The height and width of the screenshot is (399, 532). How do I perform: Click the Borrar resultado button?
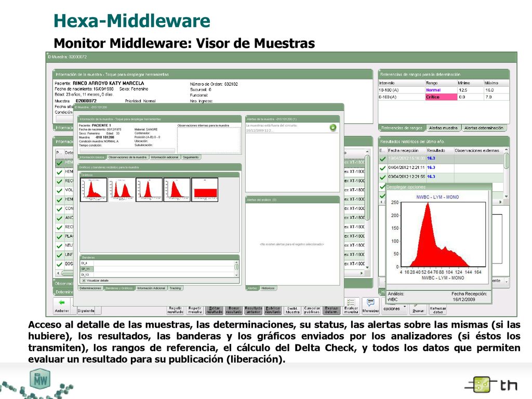(234, 310)
